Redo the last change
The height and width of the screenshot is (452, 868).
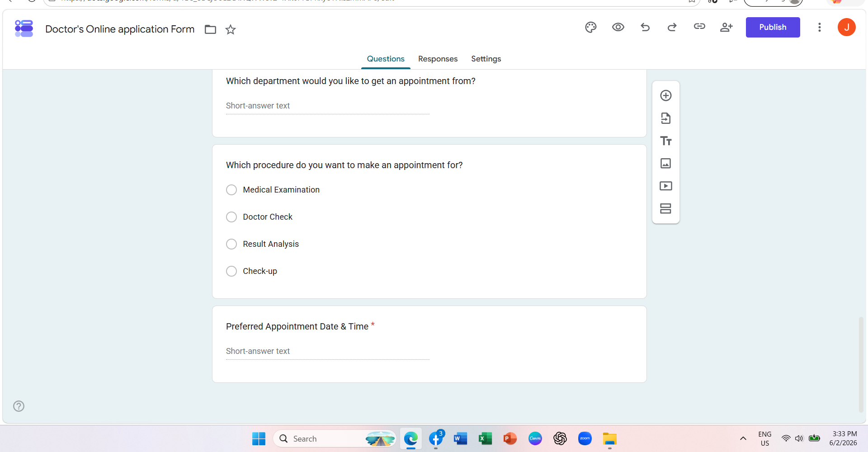coord(672,27)
